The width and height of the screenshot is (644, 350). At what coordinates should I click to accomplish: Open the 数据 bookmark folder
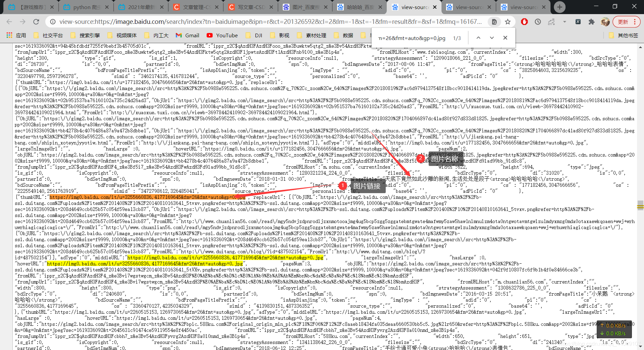tap(343, 35)
